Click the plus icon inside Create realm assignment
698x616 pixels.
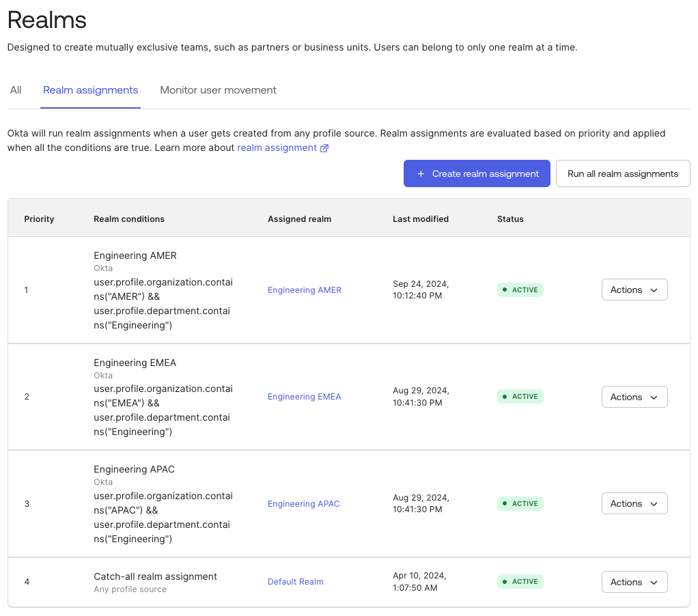pos(421,173)
